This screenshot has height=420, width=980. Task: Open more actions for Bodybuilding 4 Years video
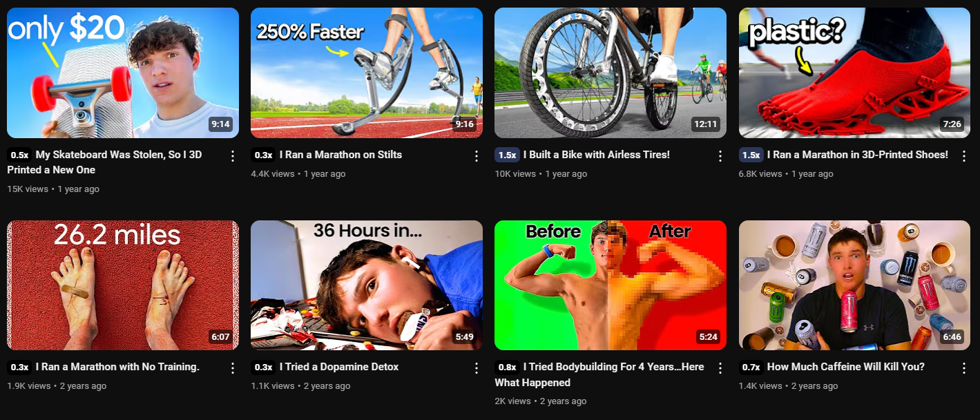click(x=720, y=367)
